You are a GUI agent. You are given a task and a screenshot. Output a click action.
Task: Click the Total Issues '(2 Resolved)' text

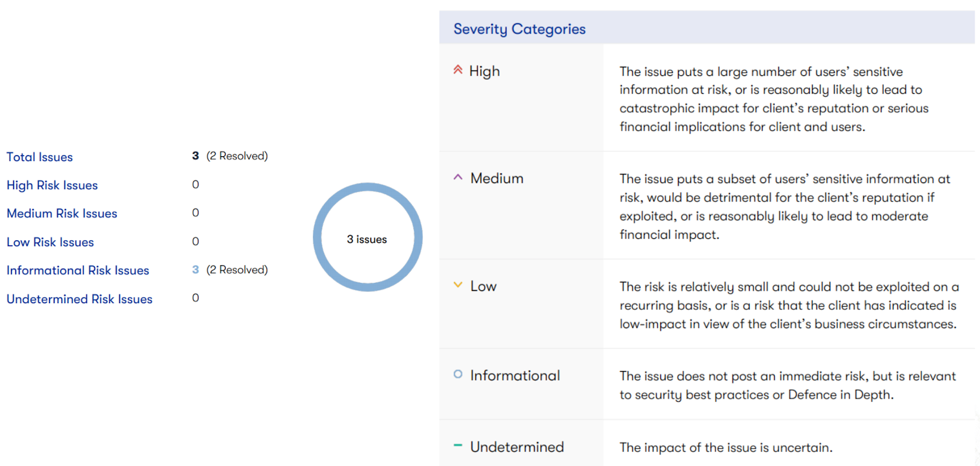tap(237, 156)
